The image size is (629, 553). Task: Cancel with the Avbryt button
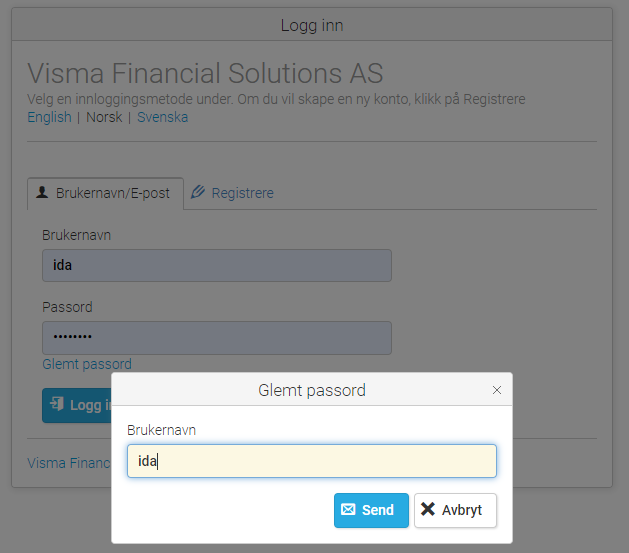tap(455, 510)
